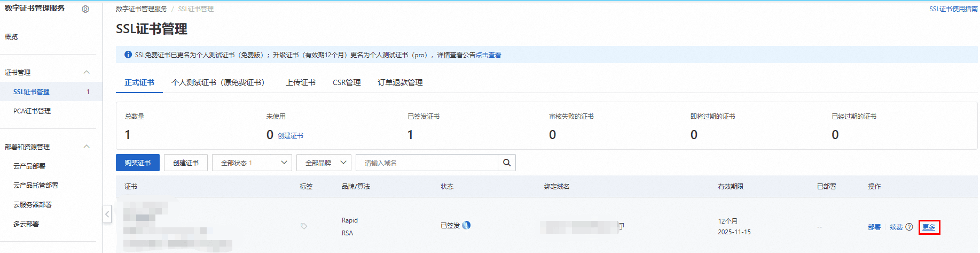This screenshot has height=253, width=980.
Task: Click the tag icon in certificate row
Action: tap(304, 226)
